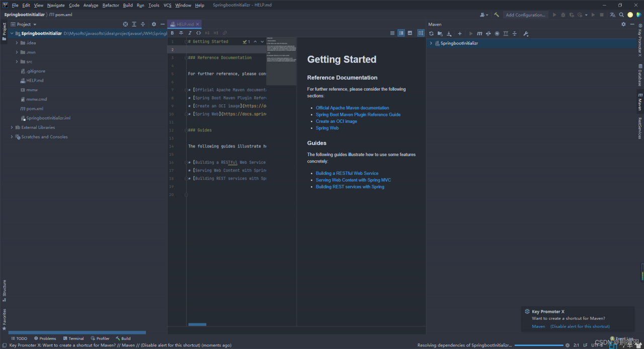The width and height of the screenshot is (644, 349).
Task: Switch to editor and preview layout
Action: (x=401, y=33)
